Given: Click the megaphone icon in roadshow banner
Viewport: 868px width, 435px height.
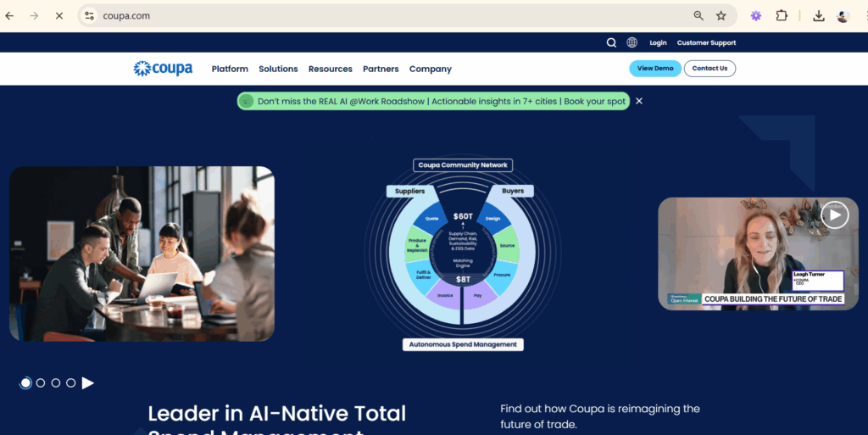Looking at the screenshot, I should [247, 101].
